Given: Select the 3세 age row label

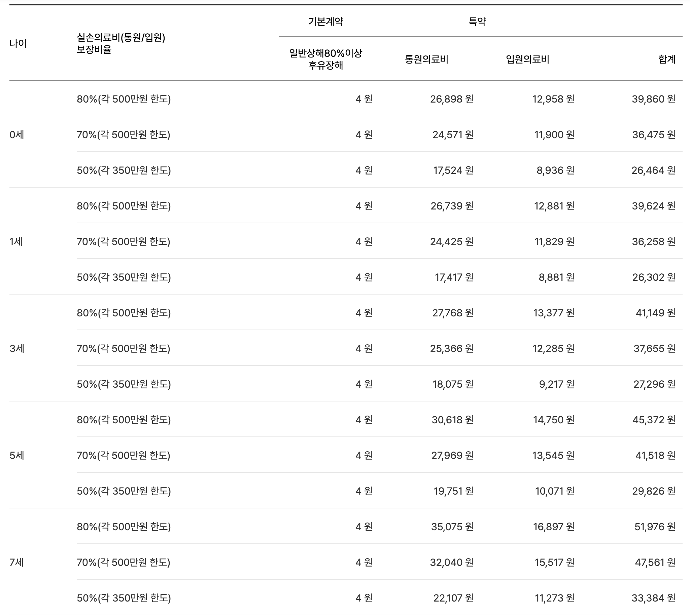Looking at the screenshot, I should tap(16, 348).
